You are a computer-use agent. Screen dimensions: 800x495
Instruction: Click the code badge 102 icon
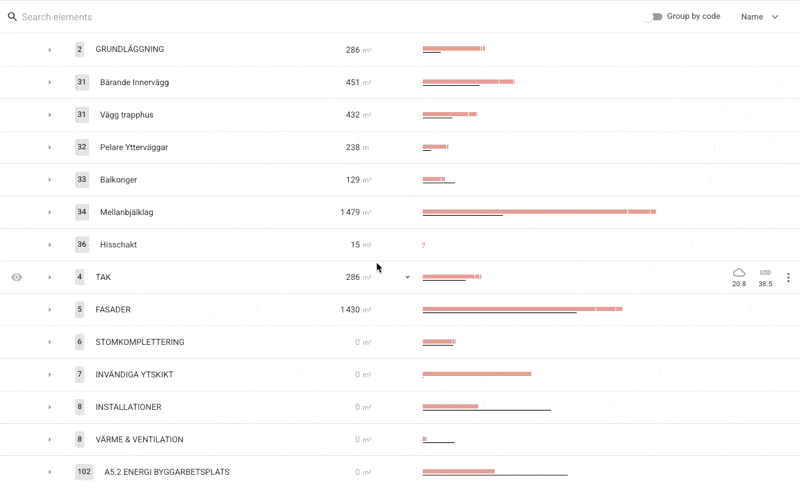tap(84, 472)
